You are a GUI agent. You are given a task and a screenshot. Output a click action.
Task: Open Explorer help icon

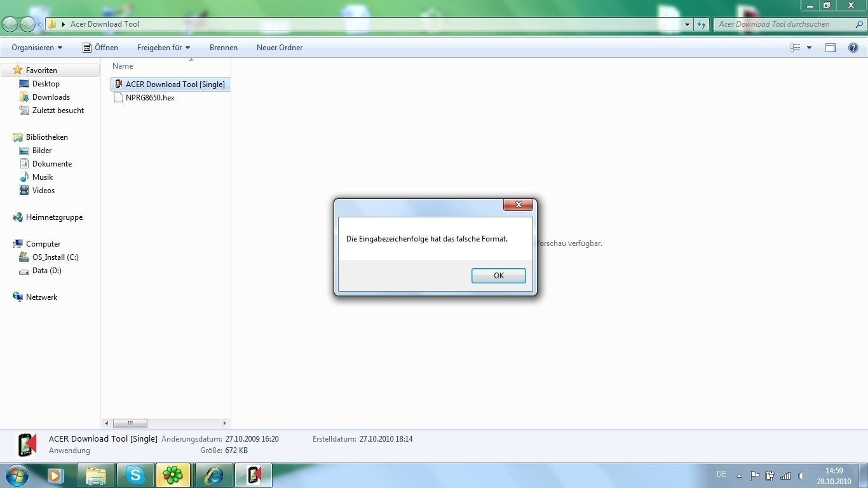coord(853,48)
